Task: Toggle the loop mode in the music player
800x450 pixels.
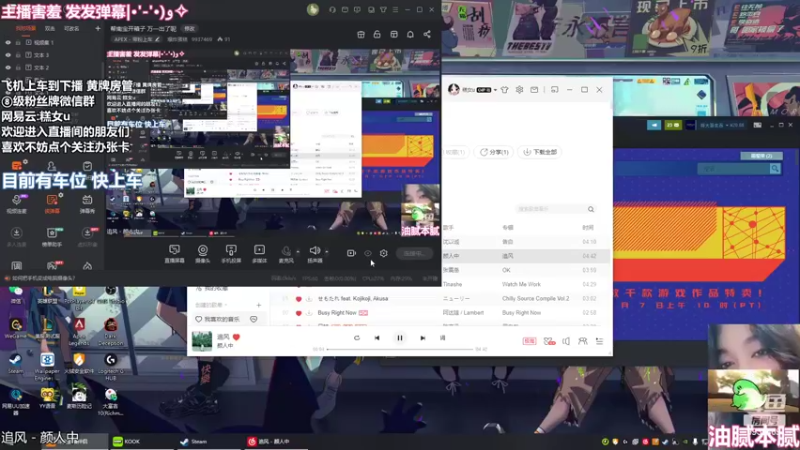Action: click(357, 338)
